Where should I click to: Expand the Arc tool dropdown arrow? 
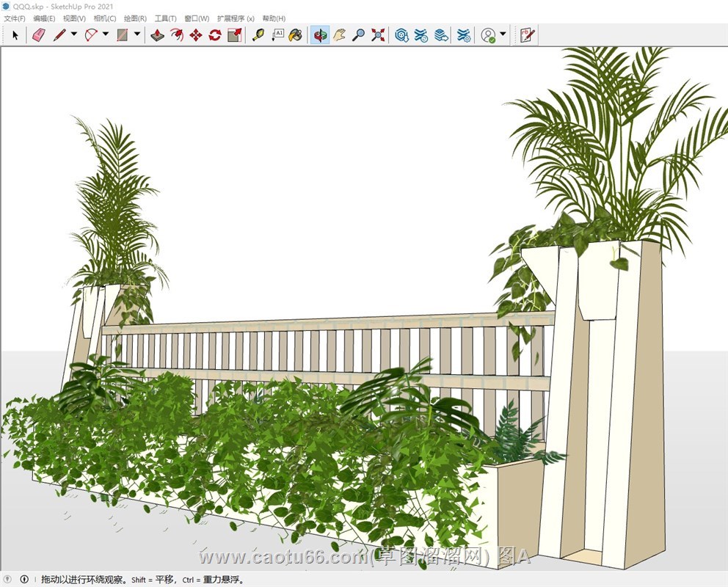[105, 34]
